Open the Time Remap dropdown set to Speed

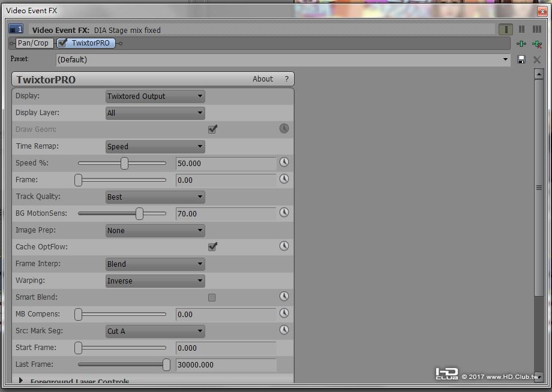tap(155, 147)
